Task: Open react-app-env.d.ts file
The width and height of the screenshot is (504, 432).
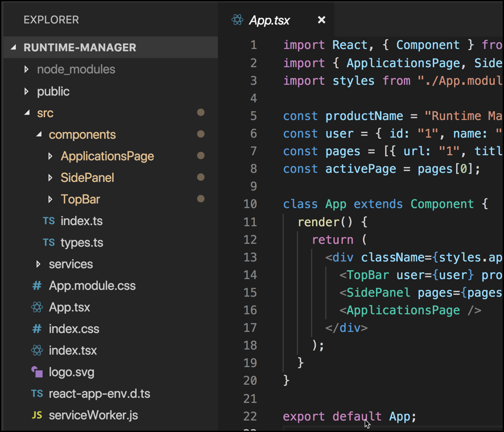Action: [100, 394]
